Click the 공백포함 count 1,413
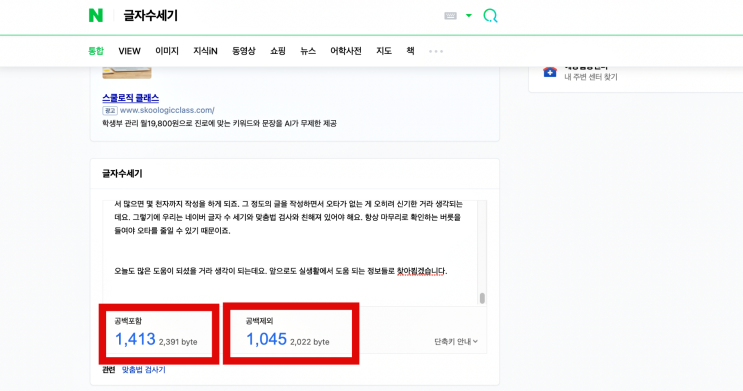The image size is (743, 391). point(136,339)
